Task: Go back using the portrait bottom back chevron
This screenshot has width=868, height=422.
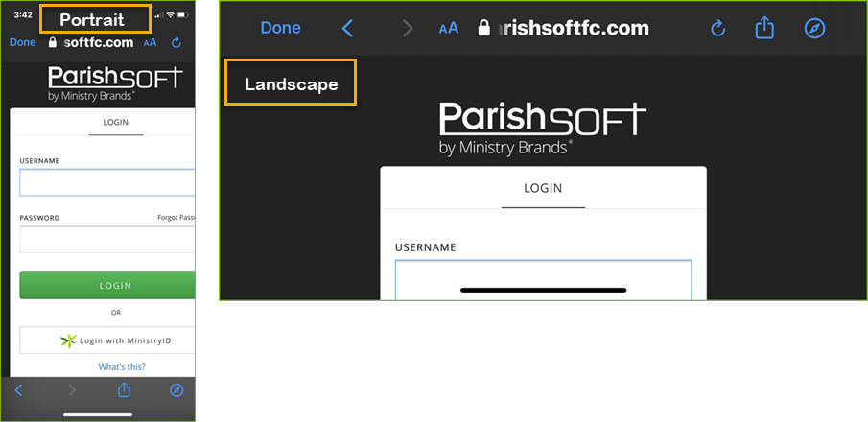Action: pyautogui.click(x=18, y=390)
